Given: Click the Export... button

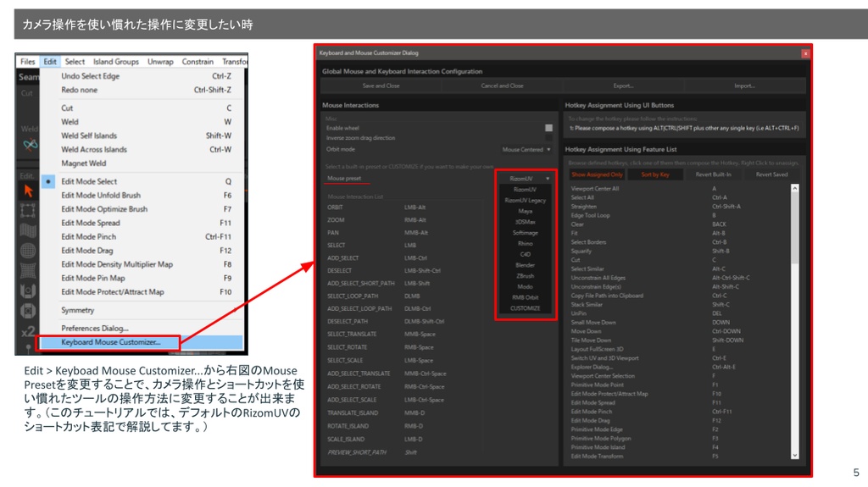Looking at the screenshot, I should click(x=623, y=86).
